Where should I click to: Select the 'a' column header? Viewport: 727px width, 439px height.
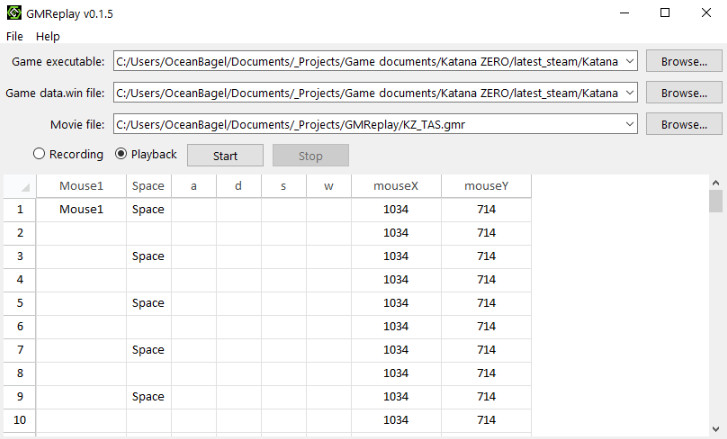tap(194, 186)
